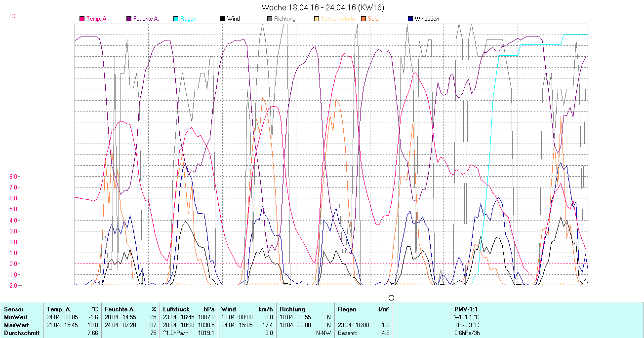Click the 'Feuchte A.' column header in table
The height and width of the screenshot is (338, 644).
point(120,309)
